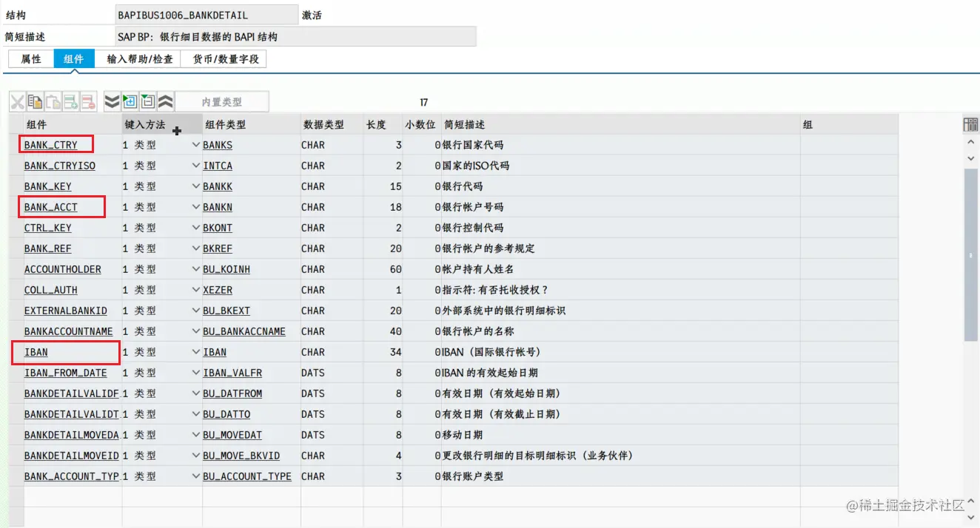The height and width of the screenshot is (528, 980).
Task: Collapse the view with the double up-chevron icon
Action: point(165,101)
